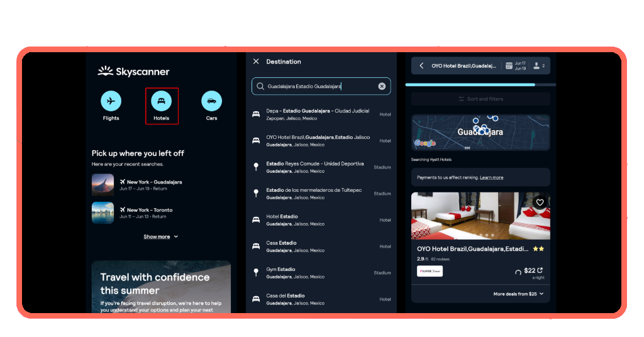Viewport: 644px width, 337px height.
Task: Save OYO Hotel to favorites with heart
Action: click(x=540, y=202)
